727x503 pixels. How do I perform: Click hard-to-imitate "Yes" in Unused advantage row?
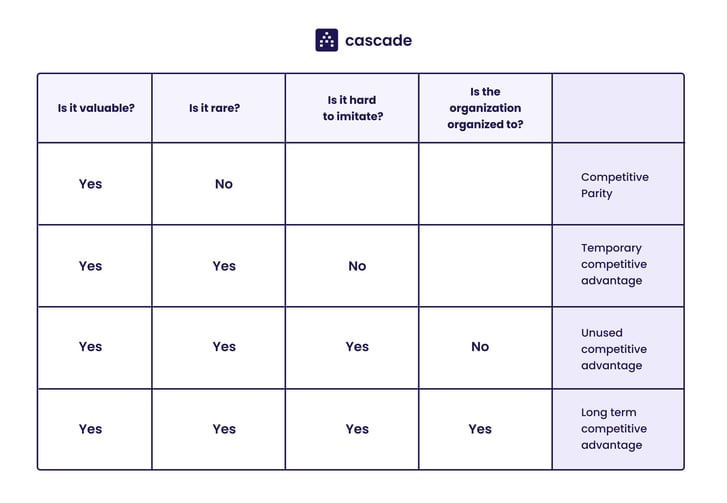point(357,347)
